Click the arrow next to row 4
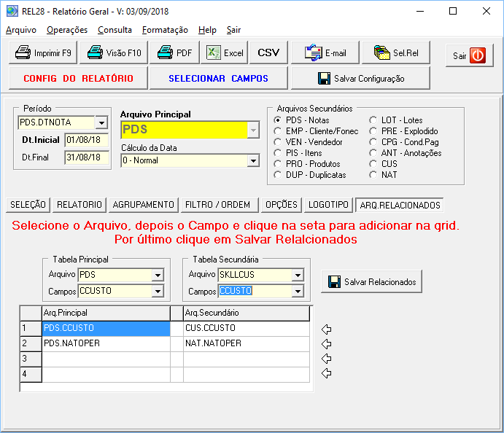 coord(326,373)
